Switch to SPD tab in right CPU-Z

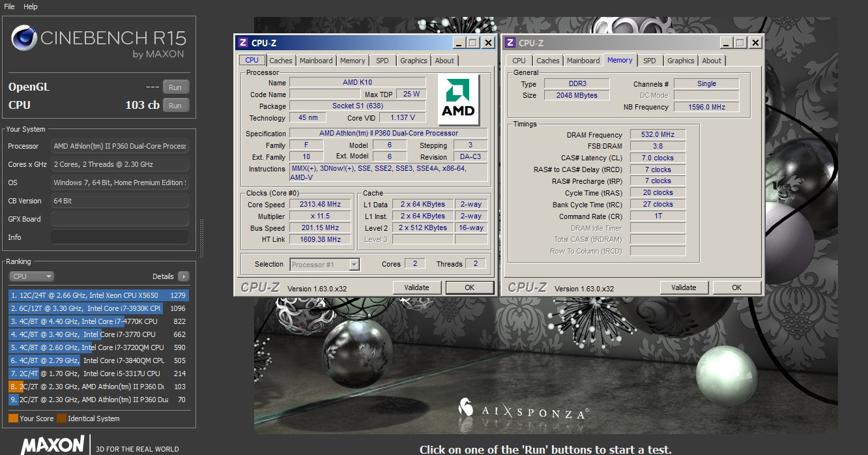(650, 61)
